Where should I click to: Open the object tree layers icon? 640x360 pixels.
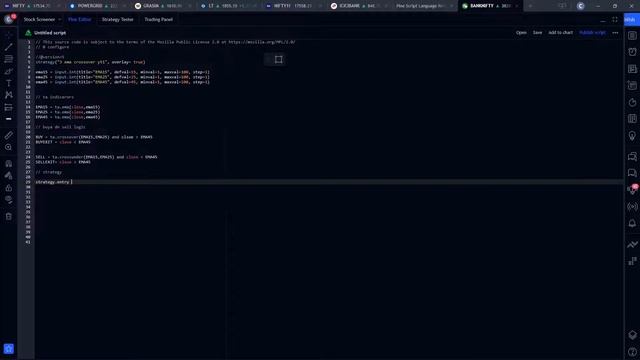[x=632, y=335]
